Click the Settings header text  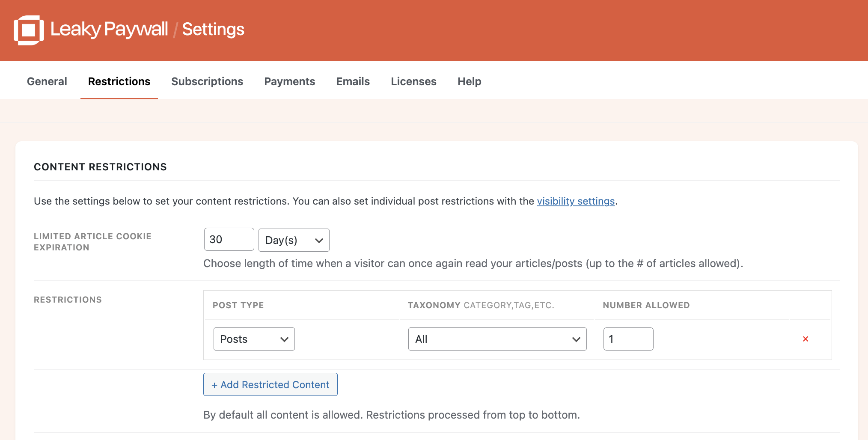[x=213, y=29]
